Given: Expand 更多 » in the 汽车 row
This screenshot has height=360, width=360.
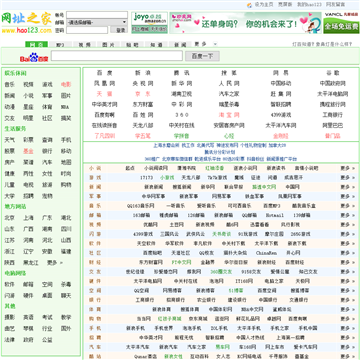Looking at the screenshot, I should tap(348, 347).
